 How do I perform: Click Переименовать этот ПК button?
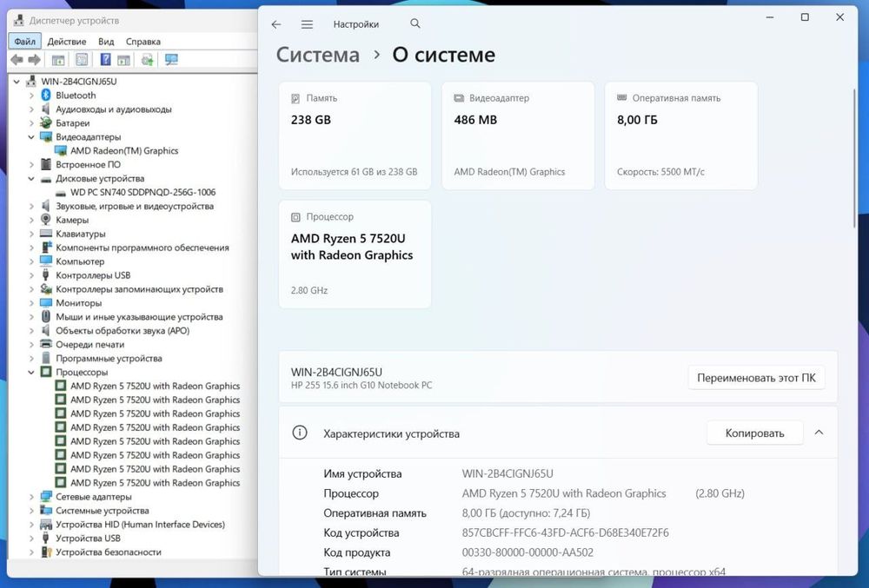(x=756, y=378)
